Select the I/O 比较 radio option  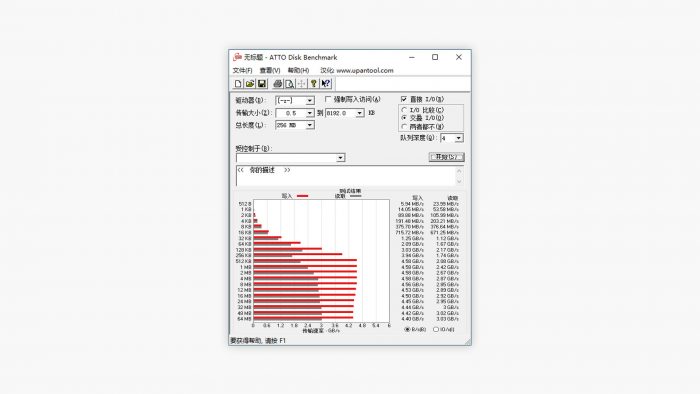[x=404, y=110]
